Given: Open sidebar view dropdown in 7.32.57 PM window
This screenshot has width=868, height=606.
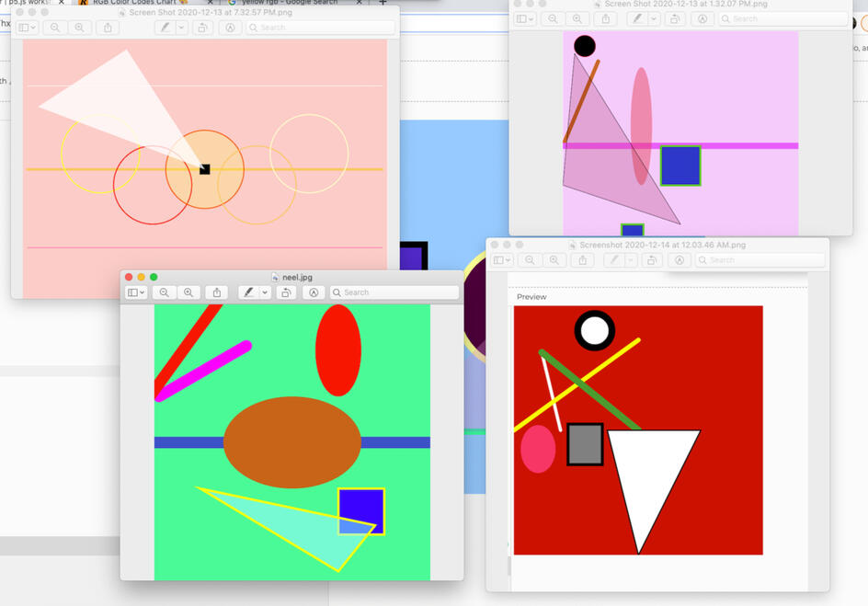Looking at the screenshot, I should pos(27,28).
